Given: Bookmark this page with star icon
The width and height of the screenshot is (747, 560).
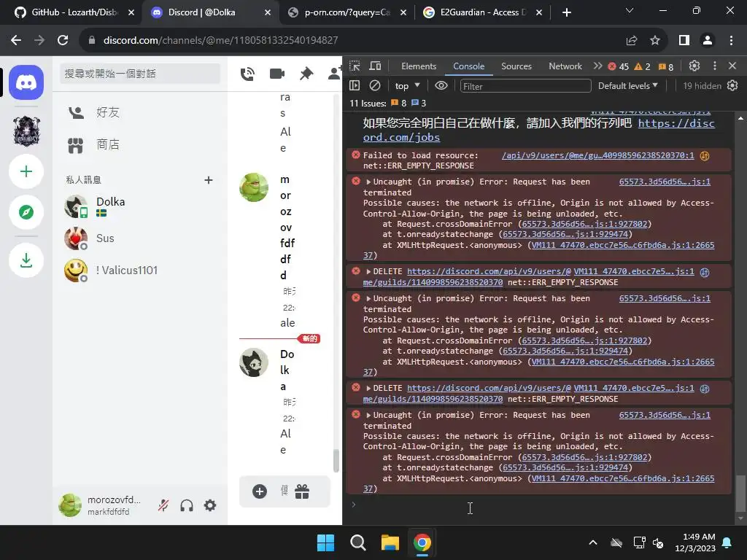Looking at the screenshot, I should click(x=655, y=41).
